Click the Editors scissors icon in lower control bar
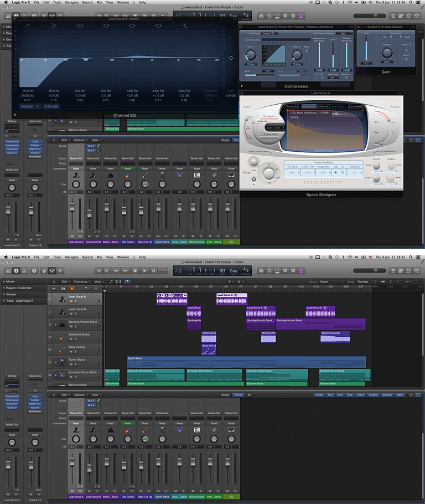The width and height of the screenshot is (425, 504). [x=60, y=271]
